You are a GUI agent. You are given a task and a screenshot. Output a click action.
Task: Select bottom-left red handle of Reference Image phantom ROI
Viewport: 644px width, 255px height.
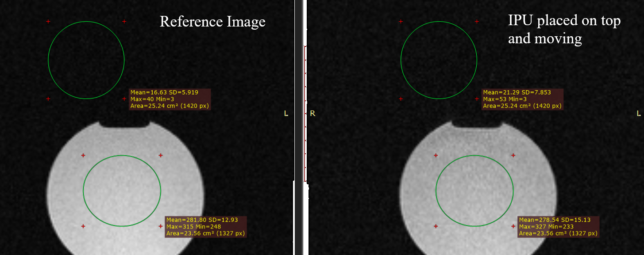(x=83, y=226)
